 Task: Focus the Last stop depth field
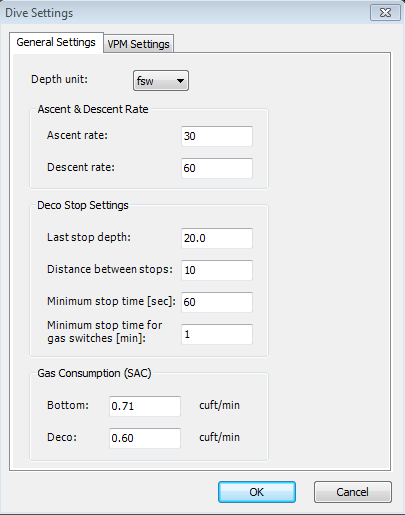click(217, 238)
